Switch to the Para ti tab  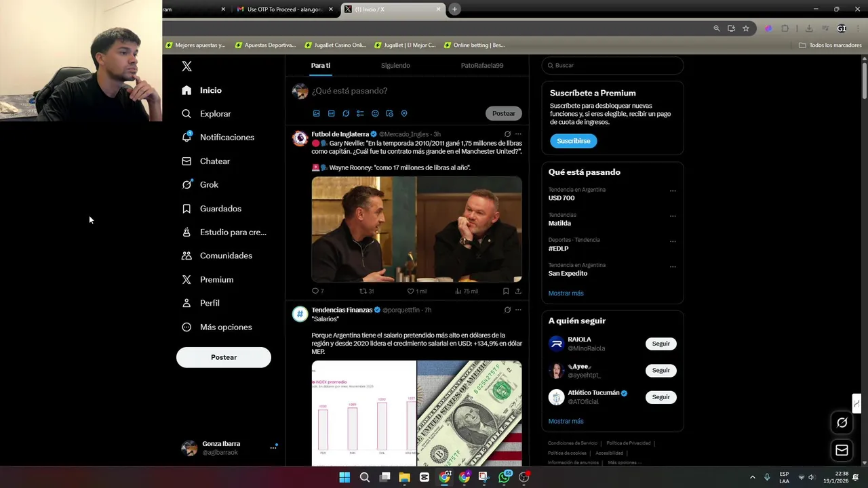321,66
